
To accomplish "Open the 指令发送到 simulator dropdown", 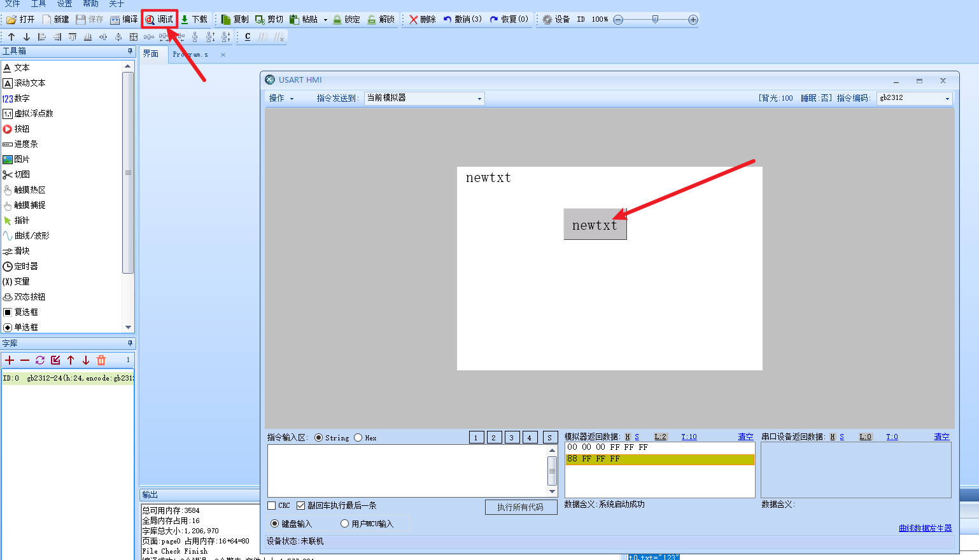I will coord(424,98).
